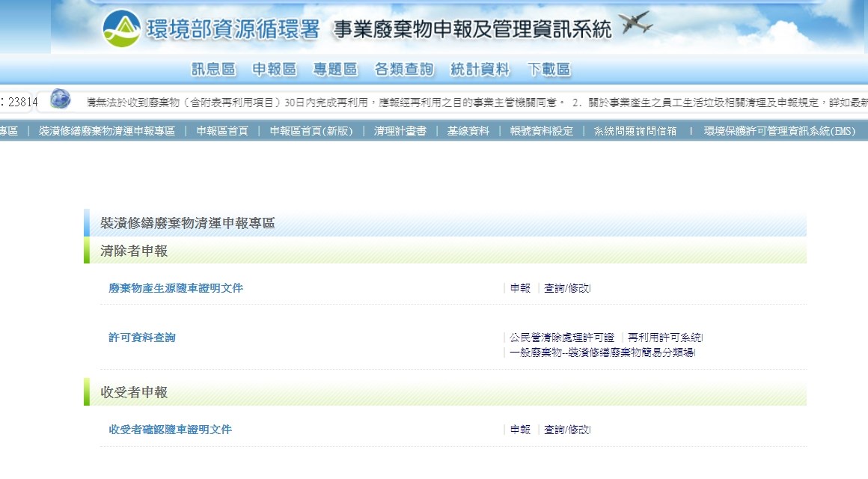The image size is (868, 479).
Task: Open 公民營清除處理許可證 link
Action: tap(562, 338)
